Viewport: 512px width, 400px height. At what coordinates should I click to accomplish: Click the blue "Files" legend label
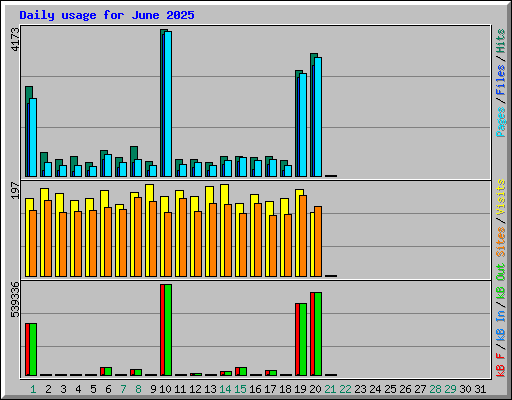point(501,80)
